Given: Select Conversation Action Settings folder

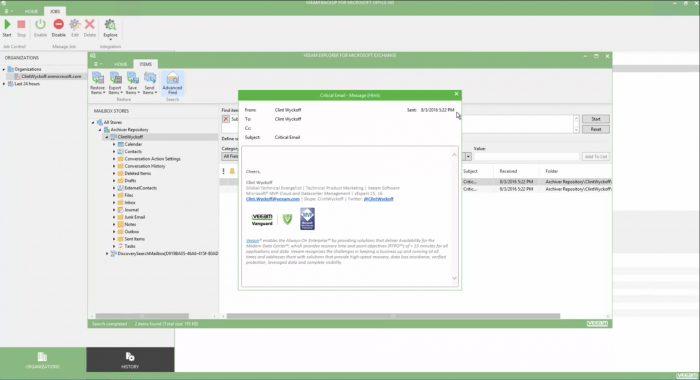Looking at the screenshot, I should tap(152, 159).
